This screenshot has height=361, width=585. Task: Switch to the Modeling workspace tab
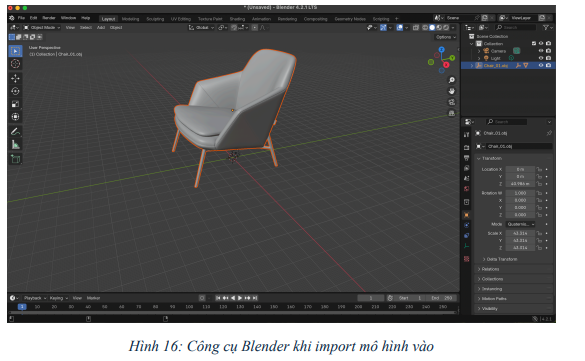[130, 19]
